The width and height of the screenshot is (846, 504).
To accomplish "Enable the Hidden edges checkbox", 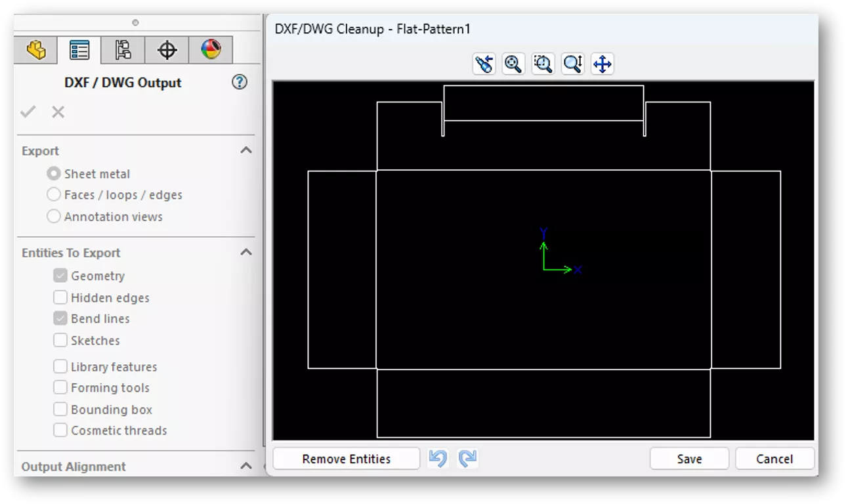I will click(60, 297).
